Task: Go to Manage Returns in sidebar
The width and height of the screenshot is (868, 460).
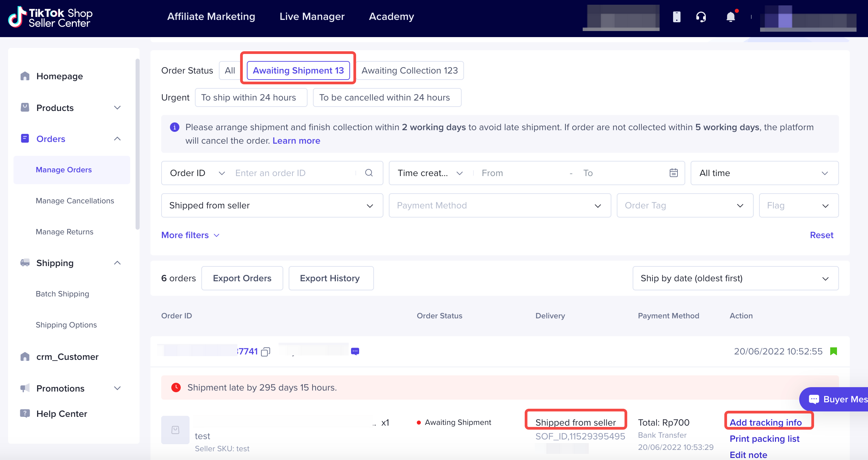Action: pos(64,232)
